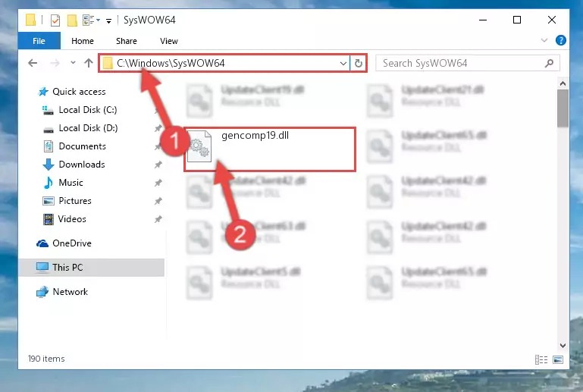Click the Videos pin icon
Screen dimensions: 583x392
pyautogui.click(x=158, y=219)
